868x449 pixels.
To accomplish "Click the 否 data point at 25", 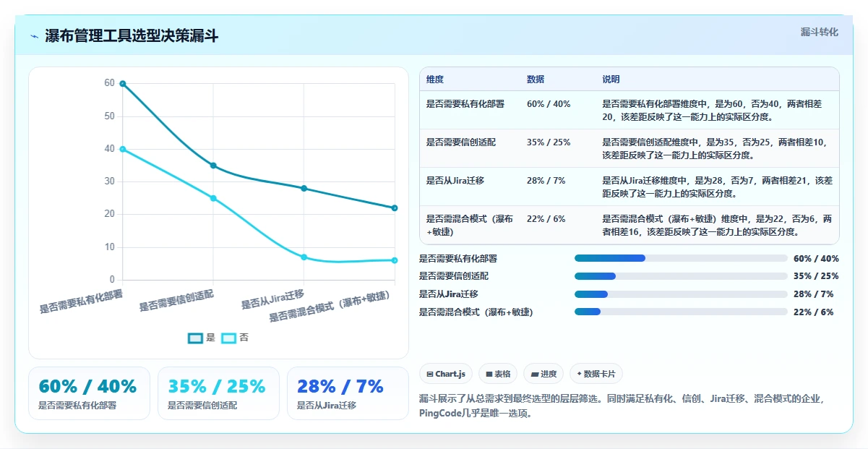I will pyautogui.click(x=213, y=198).
